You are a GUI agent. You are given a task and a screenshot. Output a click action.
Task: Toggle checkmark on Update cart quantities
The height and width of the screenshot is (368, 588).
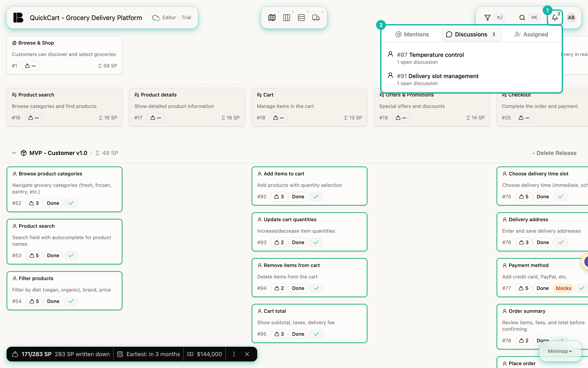pyautogui.click(x=316, y=242)
